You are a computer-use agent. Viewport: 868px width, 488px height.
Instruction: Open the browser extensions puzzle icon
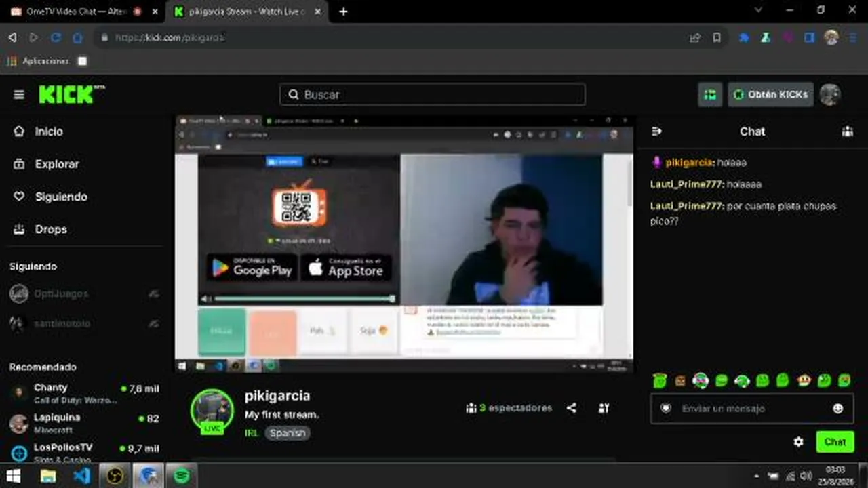pos(744,38)
